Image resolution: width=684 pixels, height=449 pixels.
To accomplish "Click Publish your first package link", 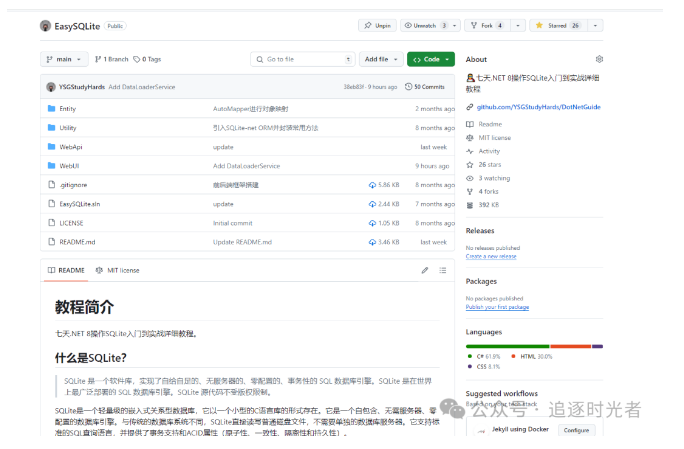I will point(497,307).
